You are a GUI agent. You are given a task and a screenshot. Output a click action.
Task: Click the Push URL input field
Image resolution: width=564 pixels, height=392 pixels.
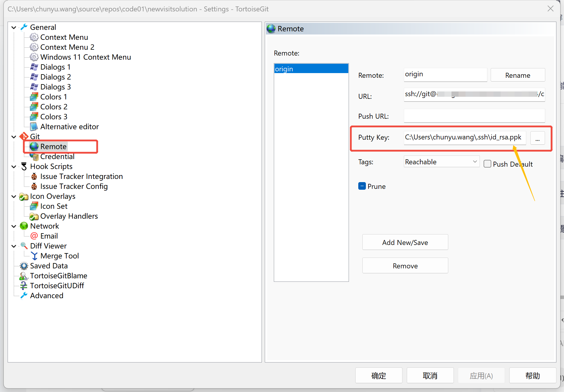click(x=474, y=116)
